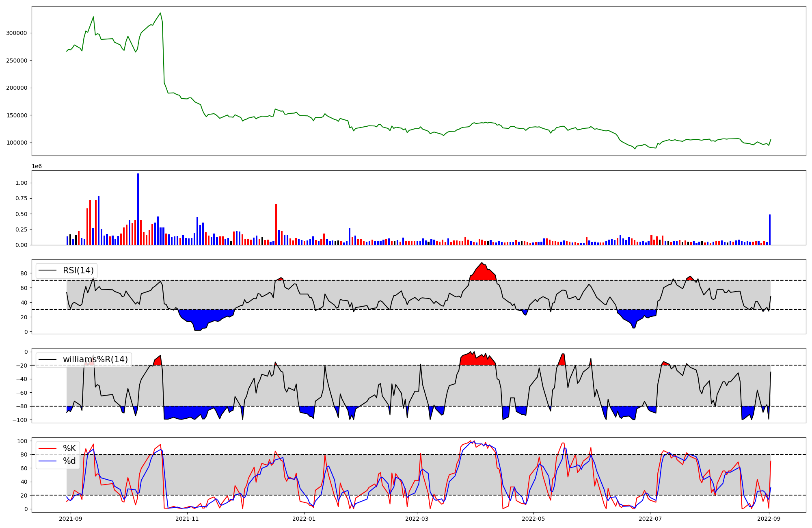Click the 2021-09 x-axis tick label

click(x=71, y=519)
